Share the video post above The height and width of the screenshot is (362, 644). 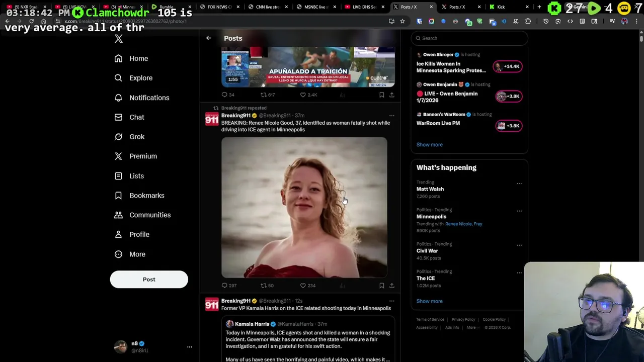click(392, 95)
